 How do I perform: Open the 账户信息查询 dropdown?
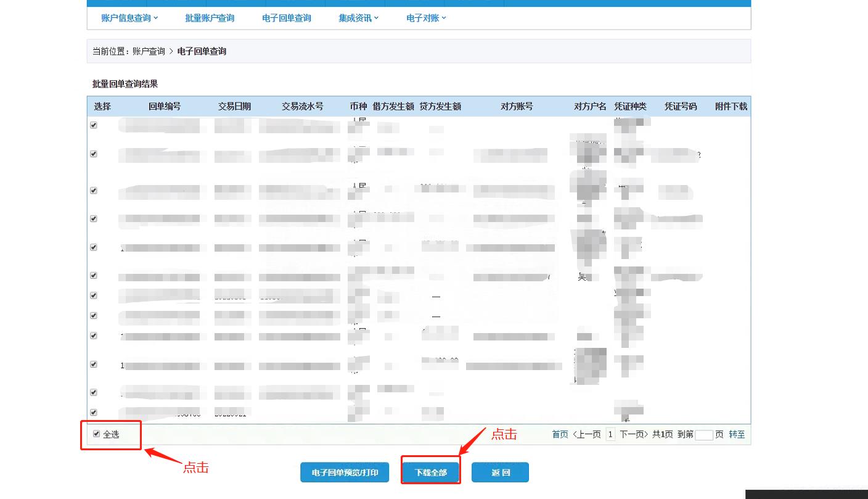pos(126,18)
